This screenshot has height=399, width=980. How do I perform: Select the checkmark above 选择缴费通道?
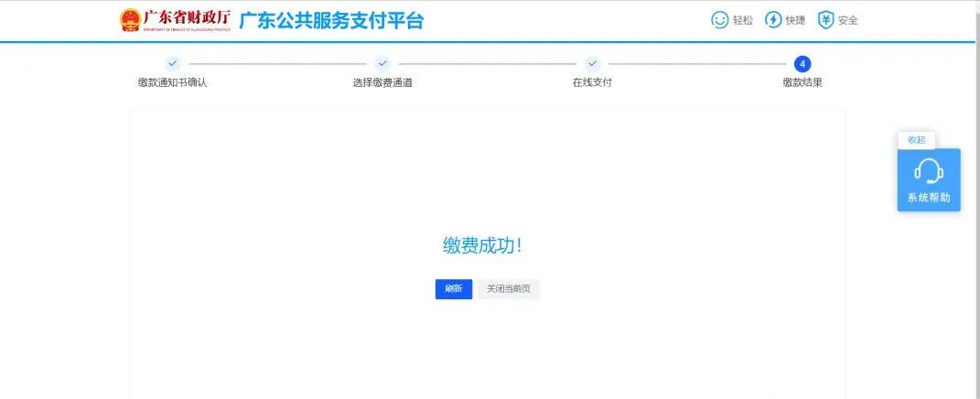[x=382, y=63]
